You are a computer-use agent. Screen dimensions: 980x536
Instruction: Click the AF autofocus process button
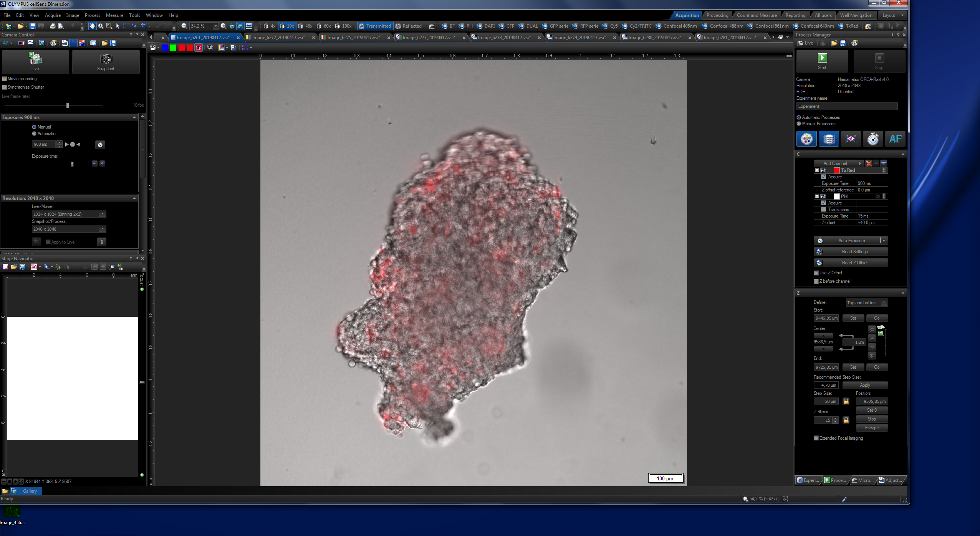coord(895,139)
